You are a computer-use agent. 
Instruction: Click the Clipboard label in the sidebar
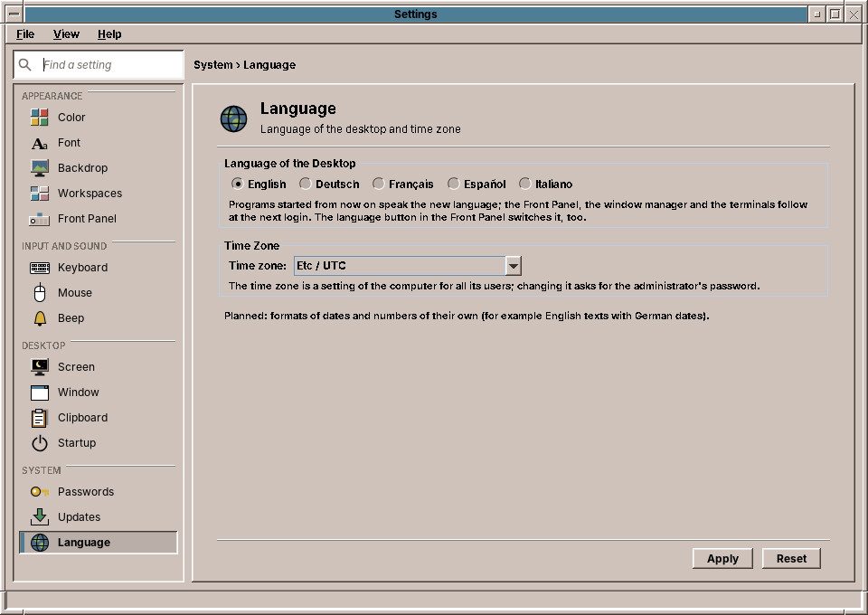point(82,417)
